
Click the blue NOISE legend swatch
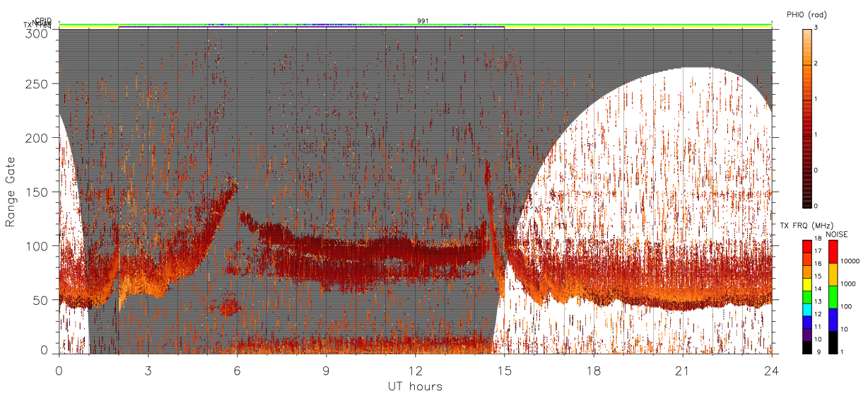834,320
